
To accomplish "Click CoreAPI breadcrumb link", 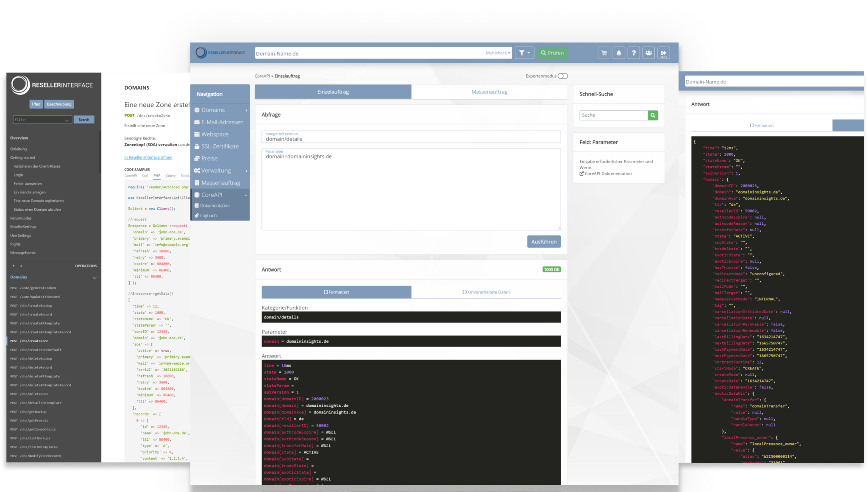I will pos(262,76).
